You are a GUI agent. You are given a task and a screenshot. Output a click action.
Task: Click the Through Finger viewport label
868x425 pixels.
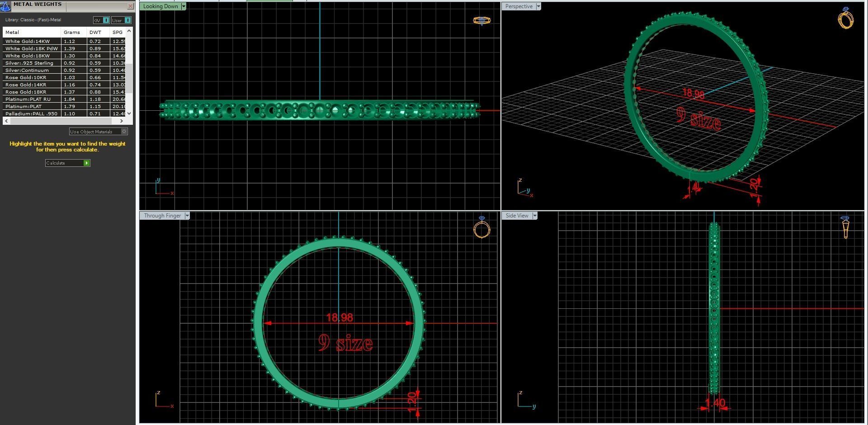(162, 216)
